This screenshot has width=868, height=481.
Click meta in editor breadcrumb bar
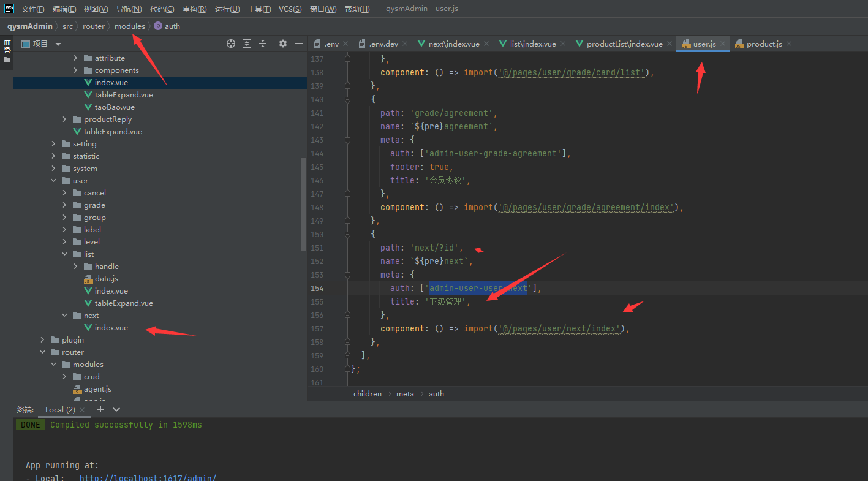(405, 394)
